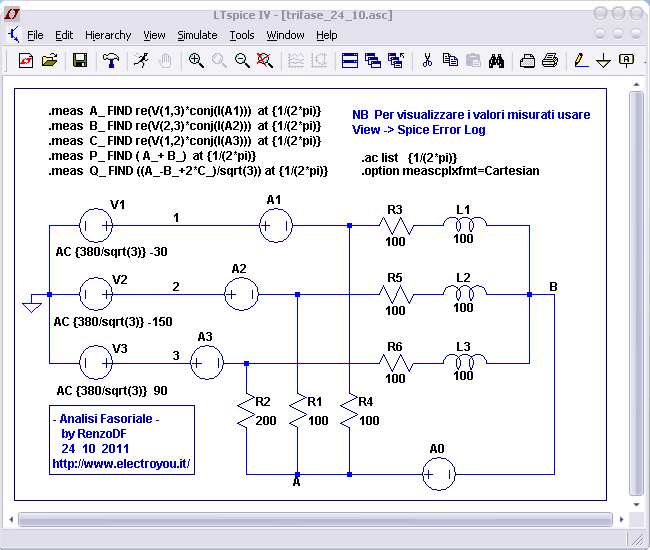Tile windows using the Tile toolbar icon
The width and height of the screenshot is (650, 550).
click(x=350, y=60)
